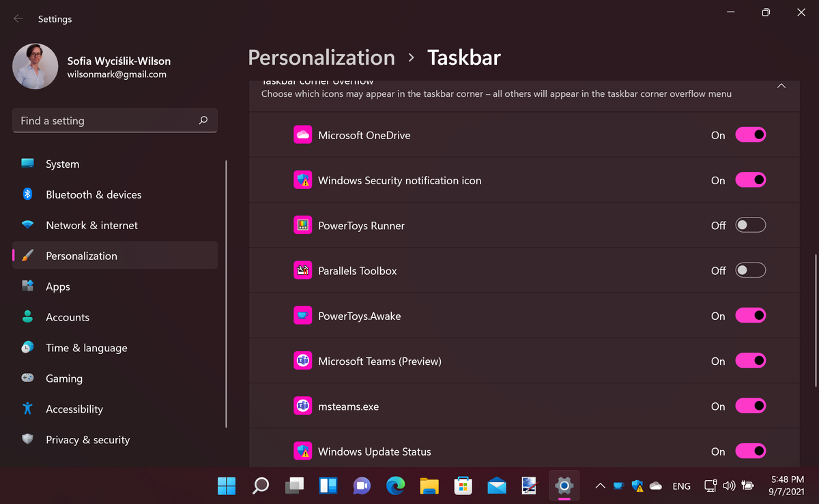This screenshot has height=504, width=819.
Task: Launch Microsoft Store from the taskbar
Action: click(x=463, y=486)
